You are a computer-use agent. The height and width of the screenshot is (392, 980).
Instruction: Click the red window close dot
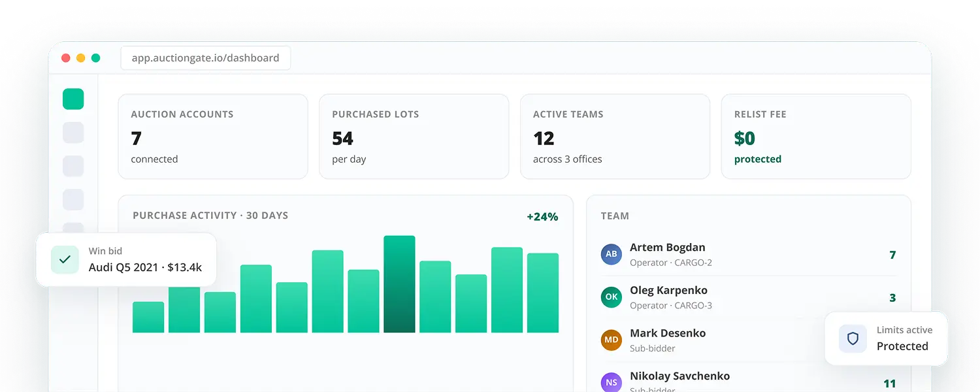(66, 58)
